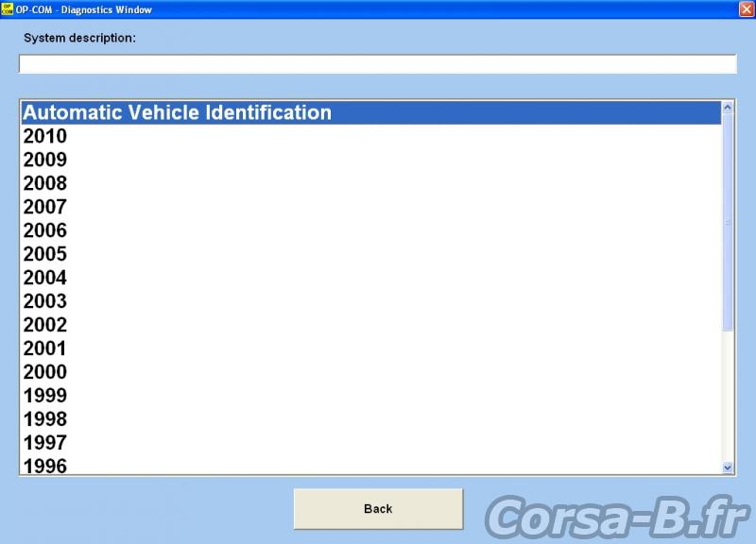Click the scrollbar down arrow
756x544 pixels.
(x=728, y=467)
